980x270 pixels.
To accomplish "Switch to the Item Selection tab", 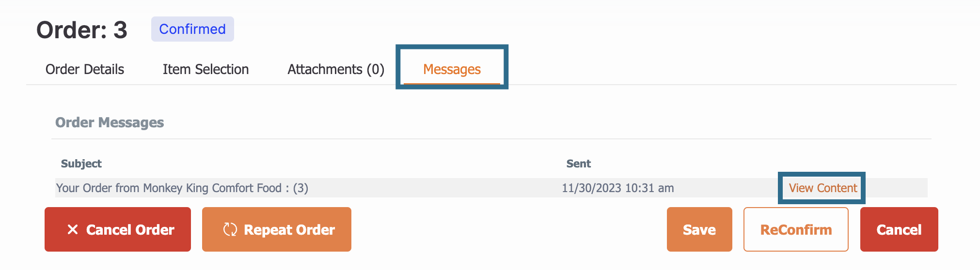I will (205, 69).
